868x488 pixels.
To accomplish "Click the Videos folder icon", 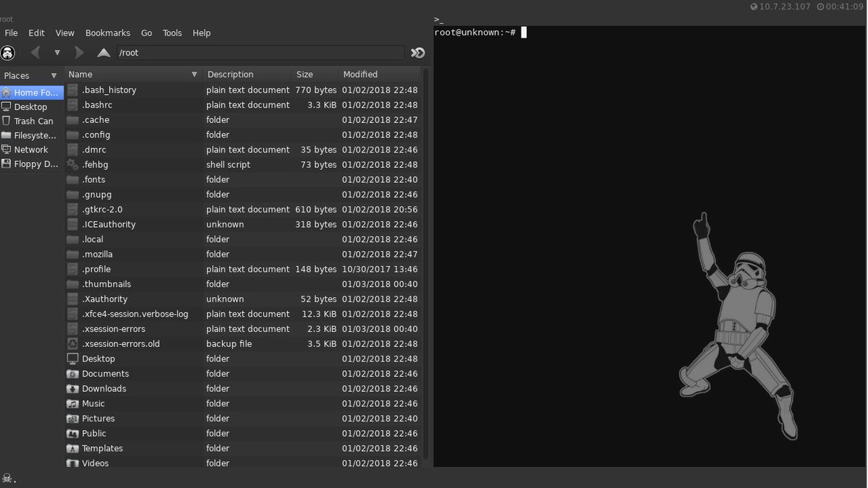I will coord(72,463).
